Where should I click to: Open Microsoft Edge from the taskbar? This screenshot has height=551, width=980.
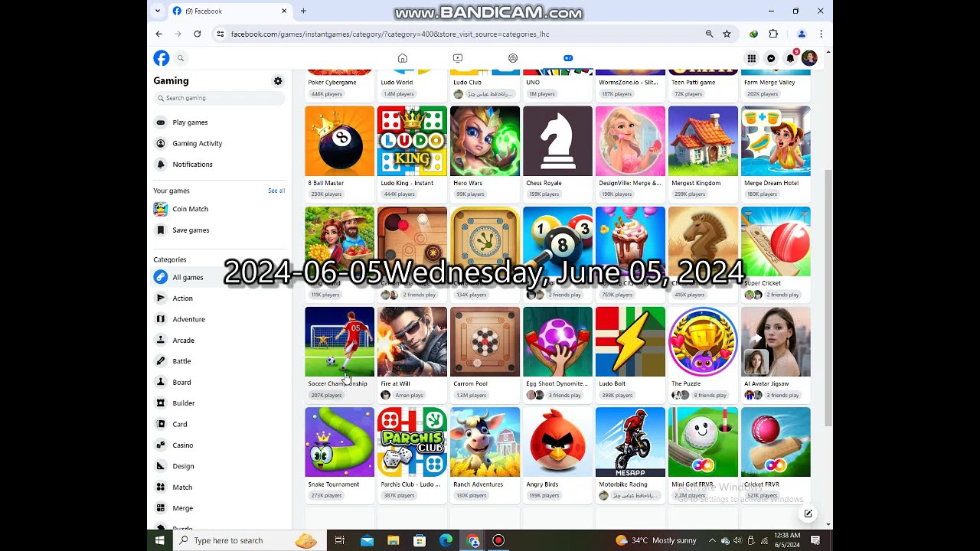click(x=446, y=540)
